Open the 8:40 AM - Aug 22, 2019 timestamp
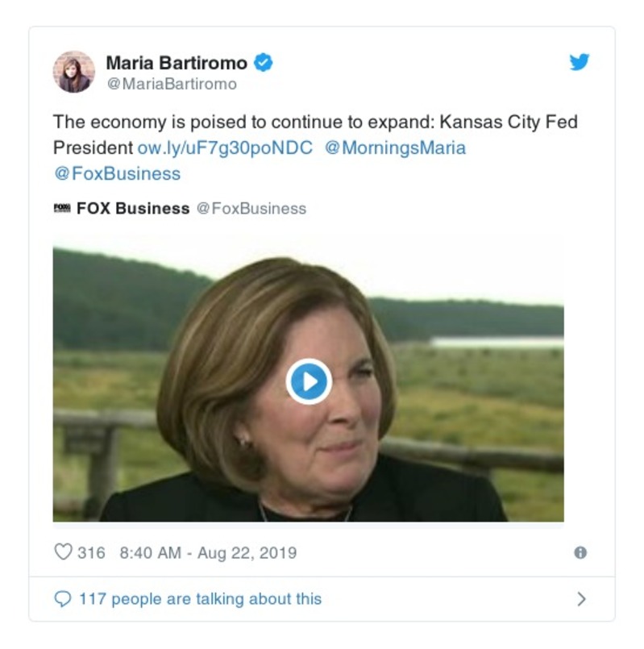 208,553
